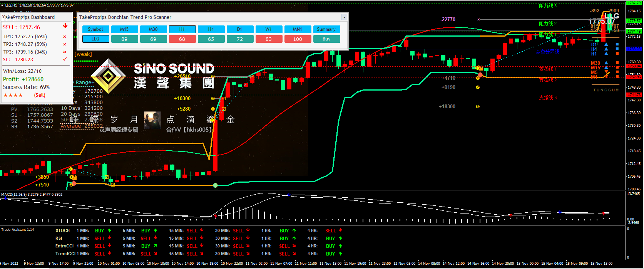644x269 pixels.
Task: Click the TP3 red cross icon
Action: [65, 52]
